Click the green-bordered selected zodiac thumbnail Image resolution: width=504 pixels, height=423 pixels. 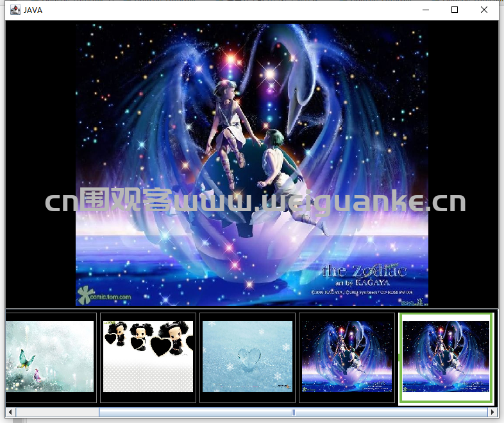446,358
